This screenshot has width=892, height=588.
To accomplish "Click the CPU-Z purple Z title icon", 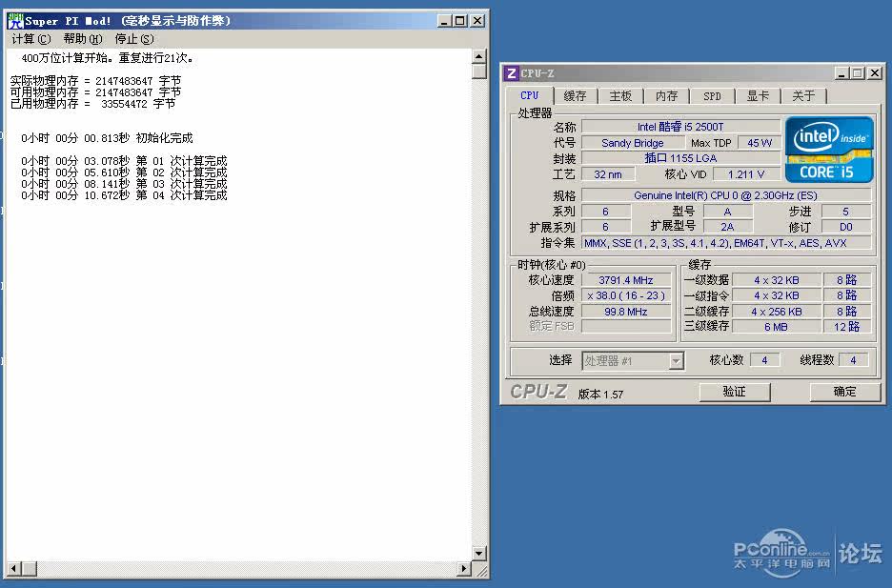I will (x=512, y=73).
